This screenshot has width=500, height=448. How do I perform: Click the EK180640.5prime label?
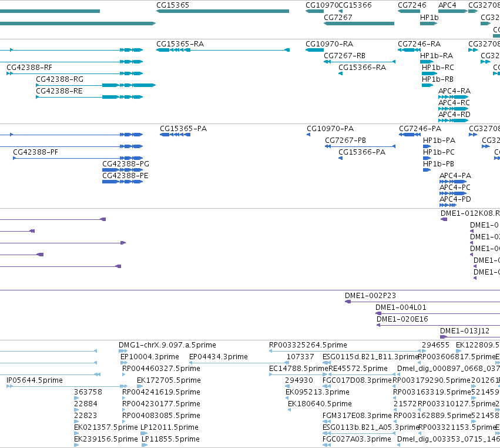tap(320, 404)
